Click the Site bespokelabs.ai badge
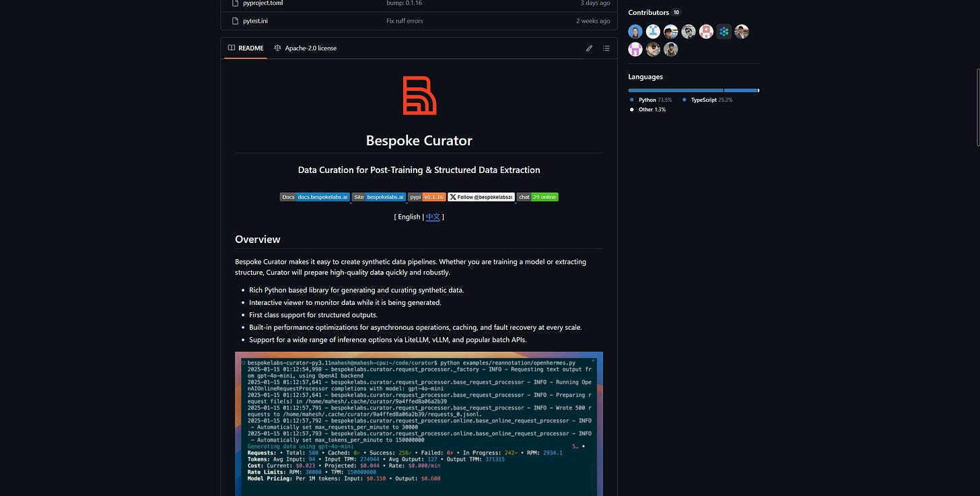Image resolution: width=980 pixels, height=496 pixels. pyautogui.click(x=378, y=197)
